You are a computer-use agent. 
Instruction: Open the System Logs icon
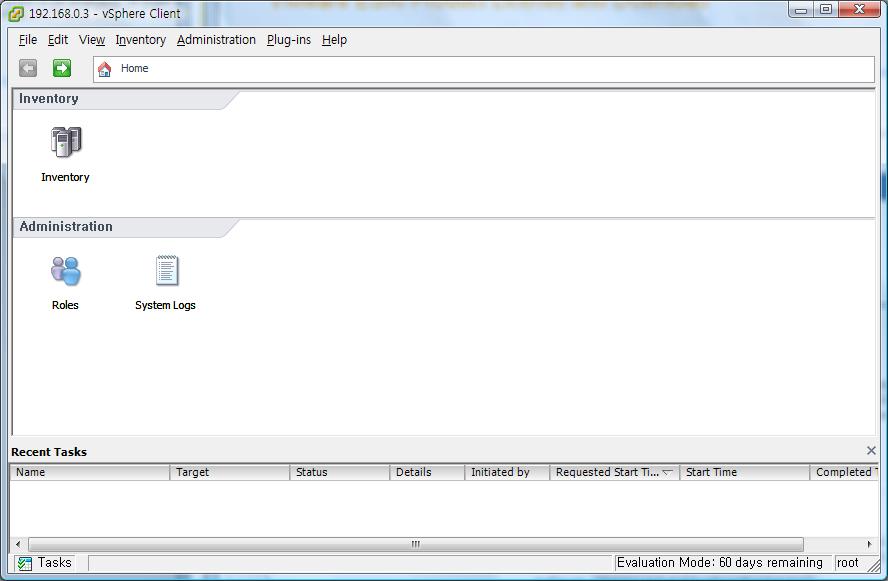pos(166,271)
